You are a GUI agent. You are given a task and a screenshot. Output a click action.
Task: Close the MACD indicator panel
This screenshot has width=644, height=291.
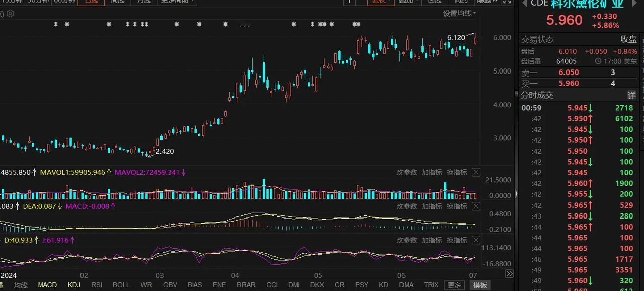tap(476, 206)
